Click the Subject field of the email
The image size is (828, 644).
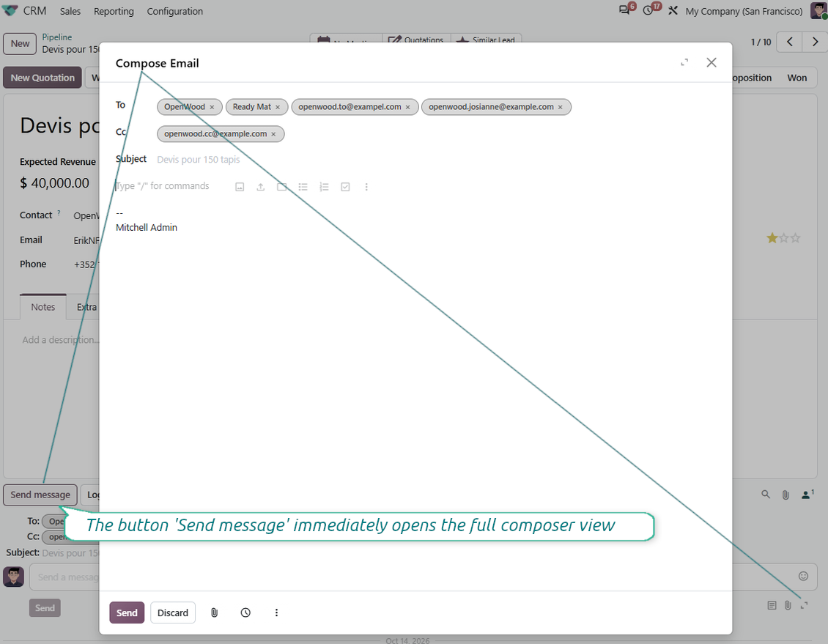click(x=436, y=160)
